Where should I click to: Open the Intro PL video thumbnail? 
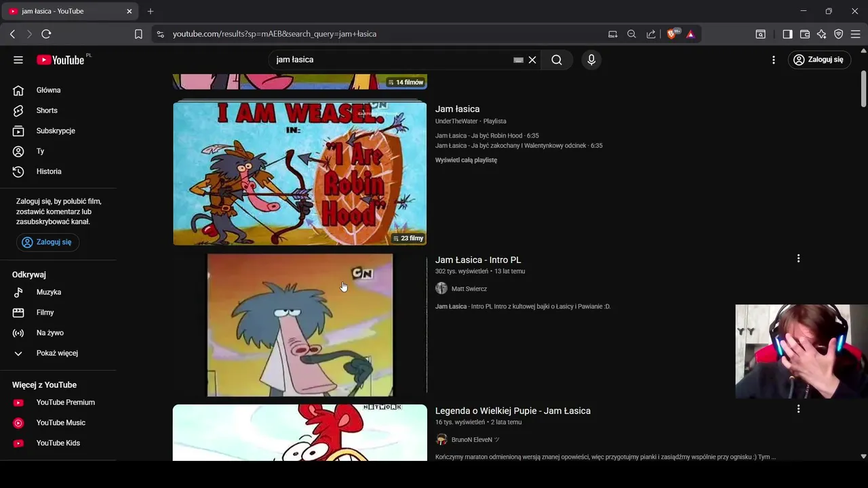click(300, 325)
